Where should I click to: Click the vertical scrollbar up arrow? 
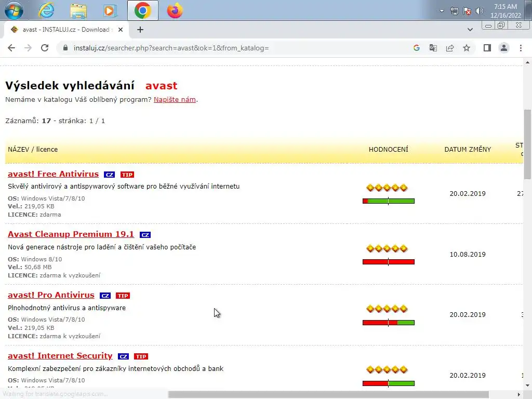point(527,62)
